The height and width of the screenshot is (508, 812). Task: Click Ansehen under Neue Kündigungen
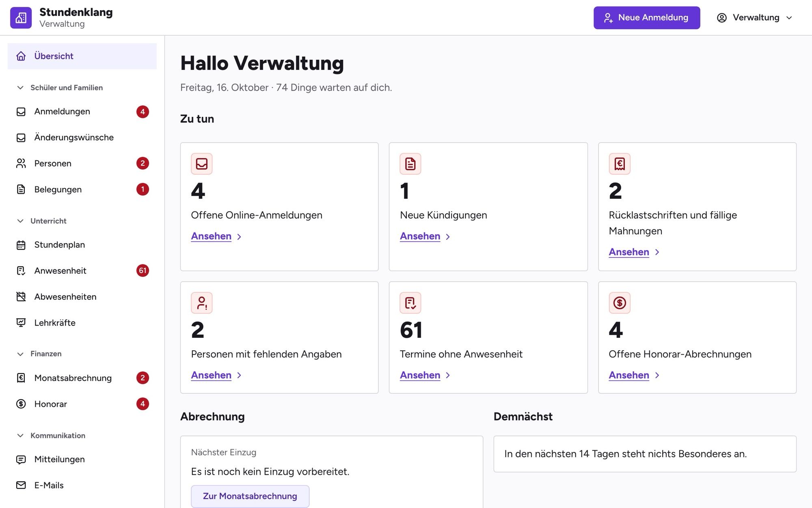click(425, 236)
